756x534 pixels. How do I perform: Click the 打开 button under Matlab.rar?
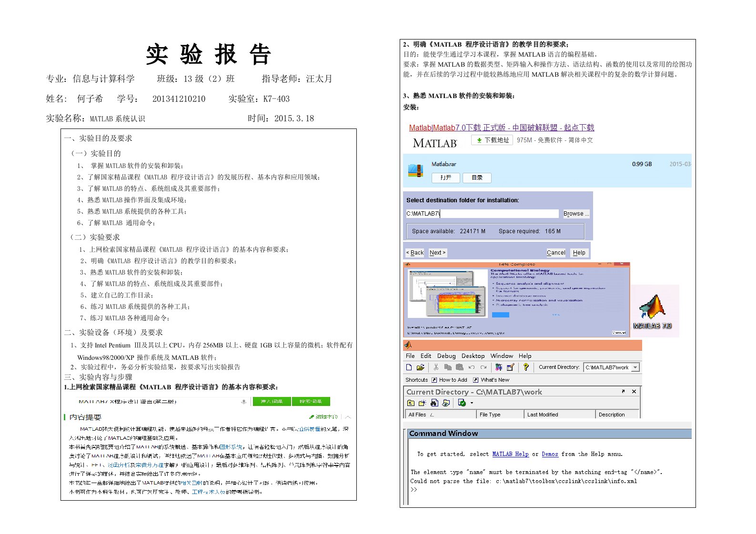pyautogui.click(x=446, y=178)
